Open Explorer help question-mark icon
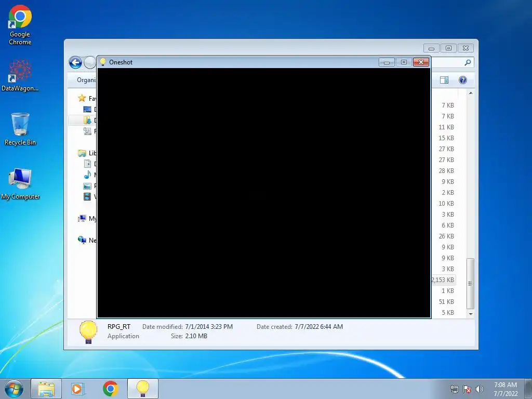 pyautogui.click(x=462, y=80)
